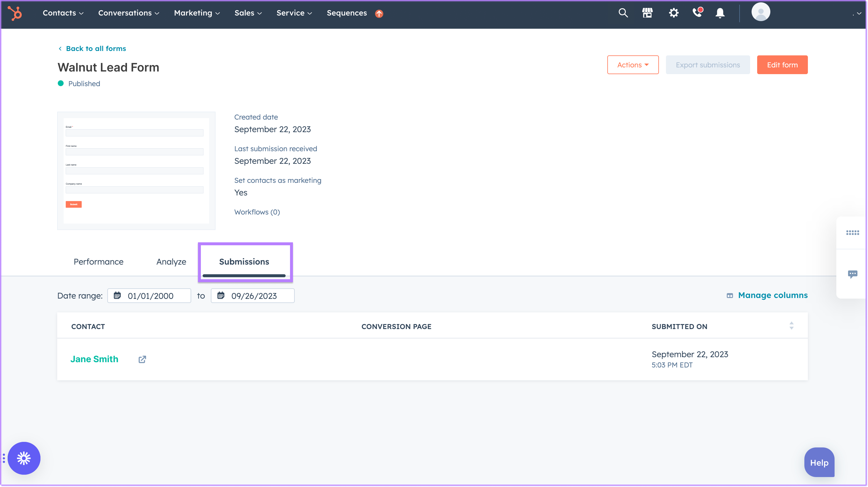Click the Submitted On column header

coord(679,326)
